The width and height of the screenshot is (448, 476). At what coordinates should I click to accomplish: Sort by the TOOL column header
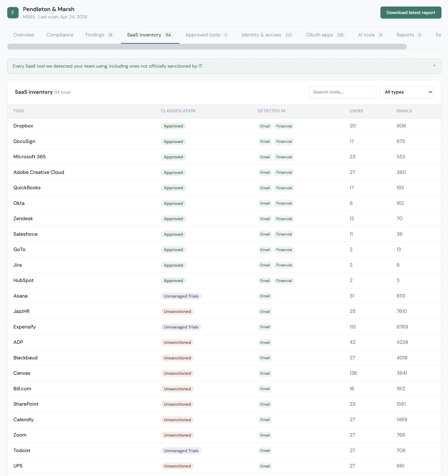click(19, 111)
